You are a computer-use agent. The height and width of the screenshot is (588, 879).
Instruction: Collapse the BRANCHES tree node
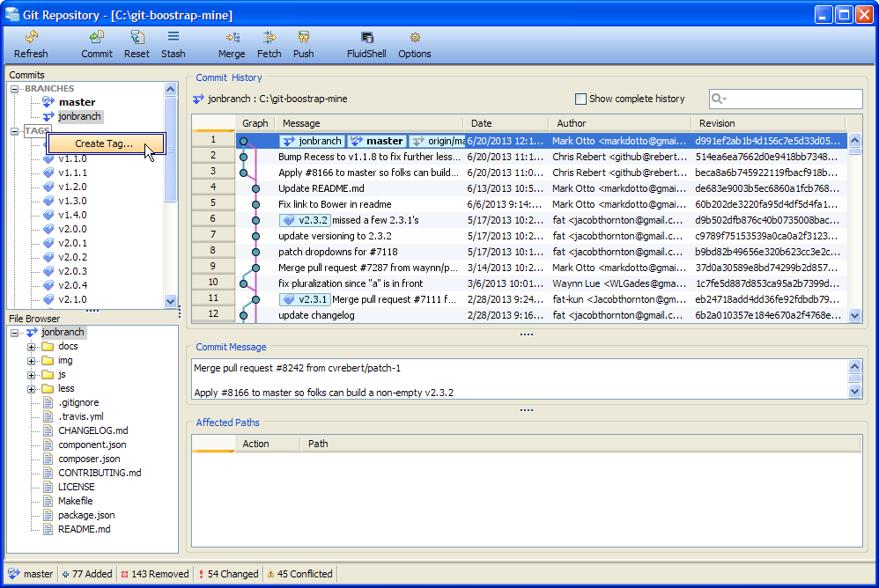[15, 89]
